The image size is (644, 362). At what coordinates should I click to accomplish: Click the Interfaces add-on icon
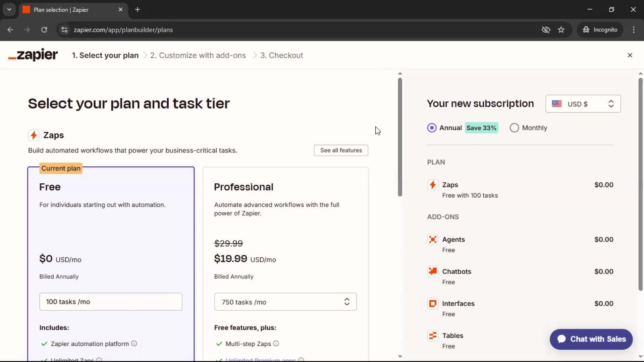pos(433,303)
